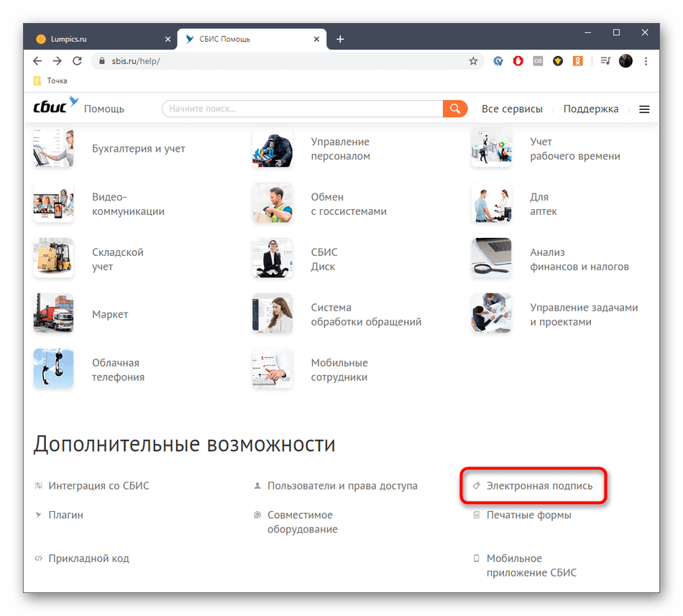The width and height of the screenshot is (683, 616).
Task: Open the Плагин link
Action: pyautogui.click(x=65, y=515)
